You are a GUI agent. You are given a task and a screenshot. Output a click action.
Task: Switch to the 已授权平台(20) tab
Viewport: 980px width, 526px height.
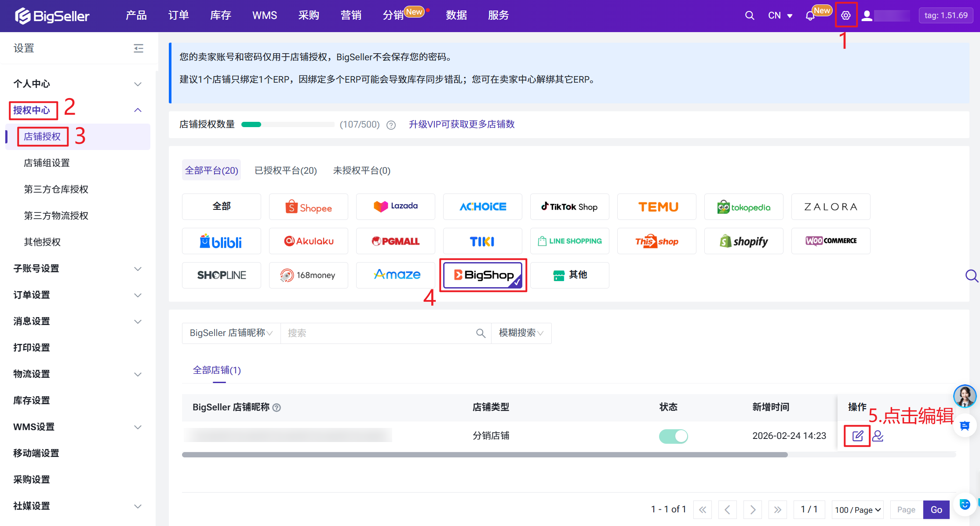(x=286, y=170)
